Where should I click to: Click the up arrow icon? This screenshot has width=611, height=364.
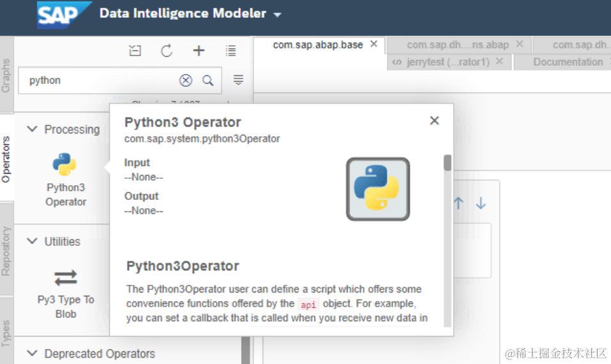point(459,203)
